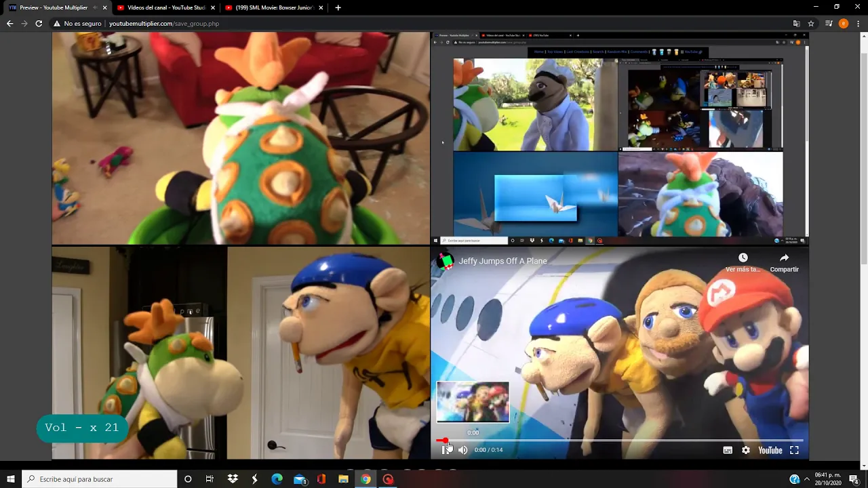Open Chrome's three-dot menu
The image size is (868, 488).
click(857, 23)
